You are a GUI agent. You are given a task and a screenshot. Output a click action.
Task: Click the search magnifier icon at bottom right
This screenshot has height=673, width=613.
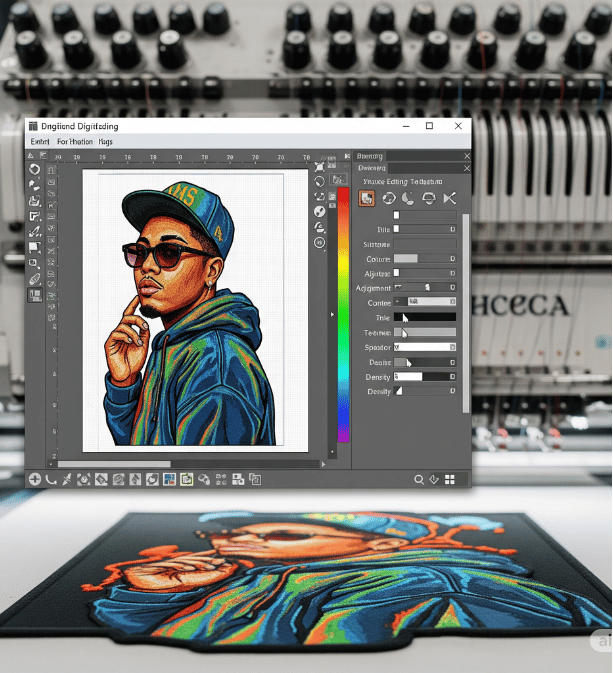point(420,480)
